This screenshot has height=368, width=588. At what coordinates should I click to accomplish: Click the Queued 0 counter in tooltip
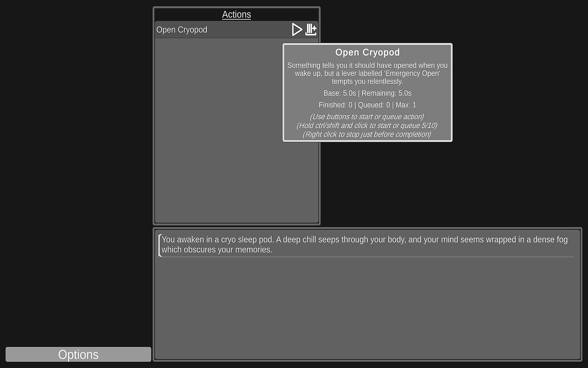(x=374, y=105)
